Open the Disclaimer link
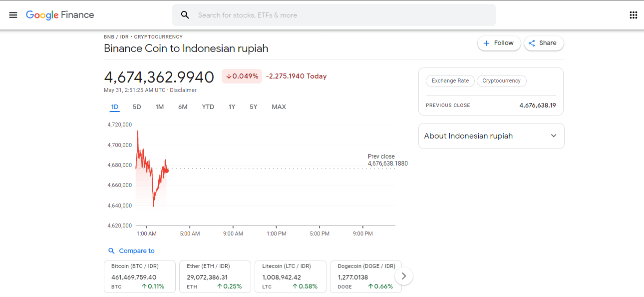644x297 pixels. tap(183, 90)
